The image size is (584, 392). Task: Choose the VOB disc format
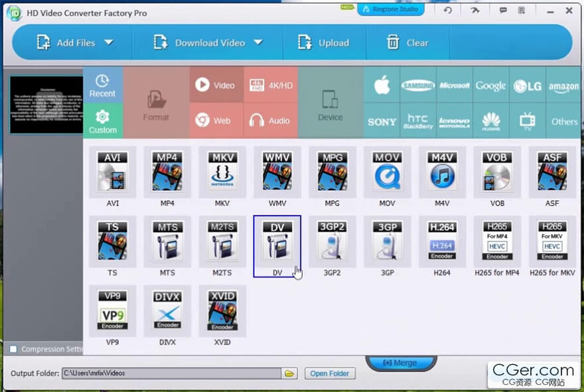497,172
